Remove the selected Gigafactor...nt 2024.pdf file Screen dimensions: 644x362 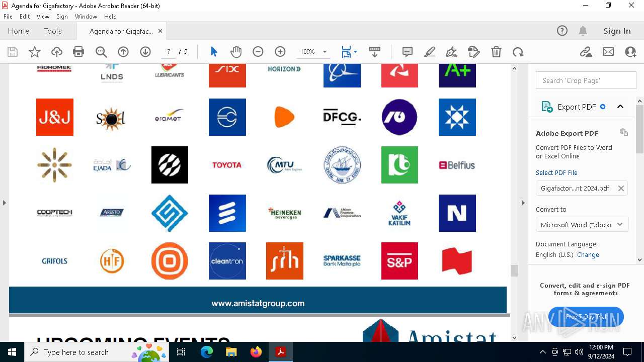pos(621,188)
